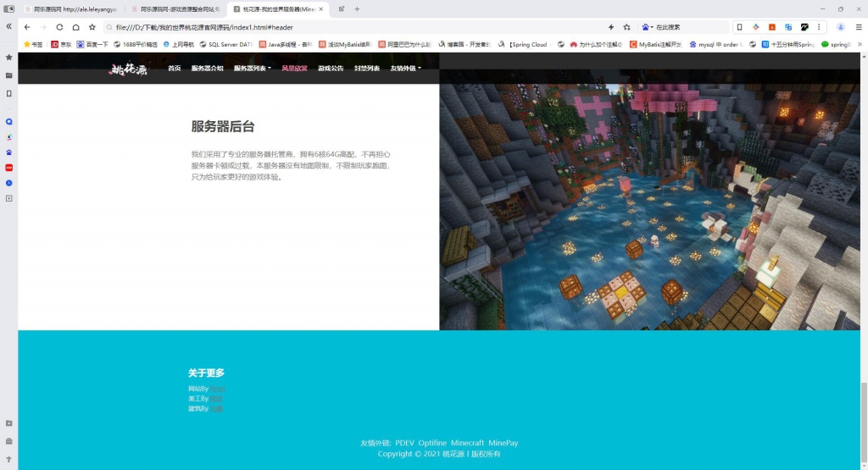This screenshot has width=868, height=470.
Task: Open the orange square extension icon
Action: 771,27
